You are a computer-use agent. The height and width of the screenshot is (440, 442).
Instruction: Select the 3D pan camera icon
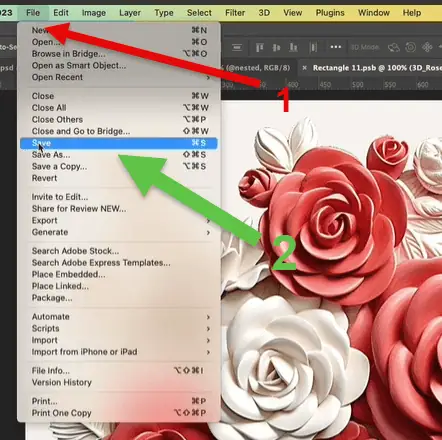click(427, 47)
